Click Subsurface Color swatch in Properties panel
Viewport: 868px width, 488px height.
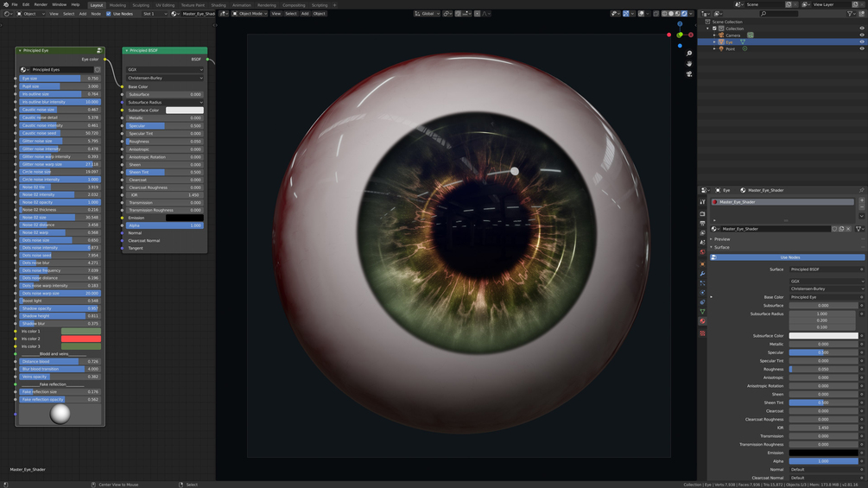pyautogui.click(x=824, y=335)
